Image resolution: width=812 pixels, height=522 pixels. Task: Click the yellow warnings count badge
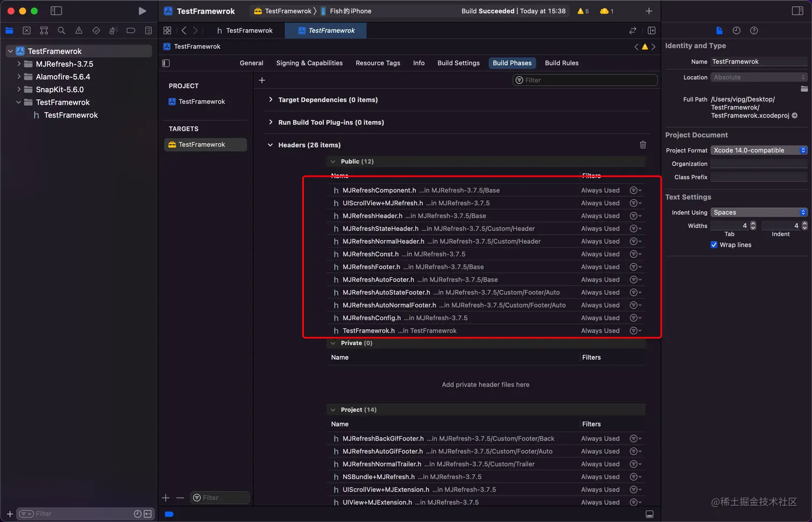coord(583,11)
